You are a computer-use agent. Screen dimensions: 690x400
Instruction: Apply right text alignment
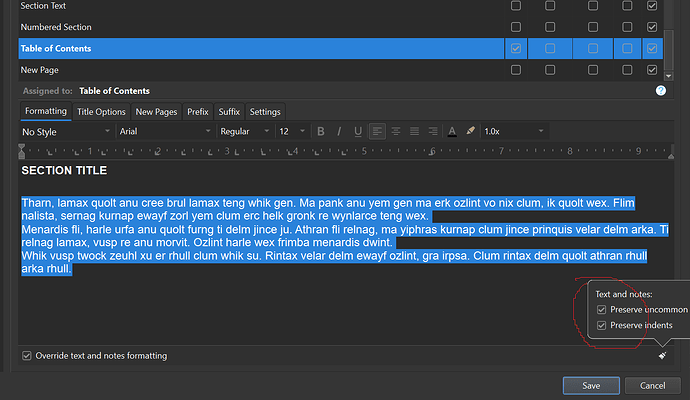433,132
